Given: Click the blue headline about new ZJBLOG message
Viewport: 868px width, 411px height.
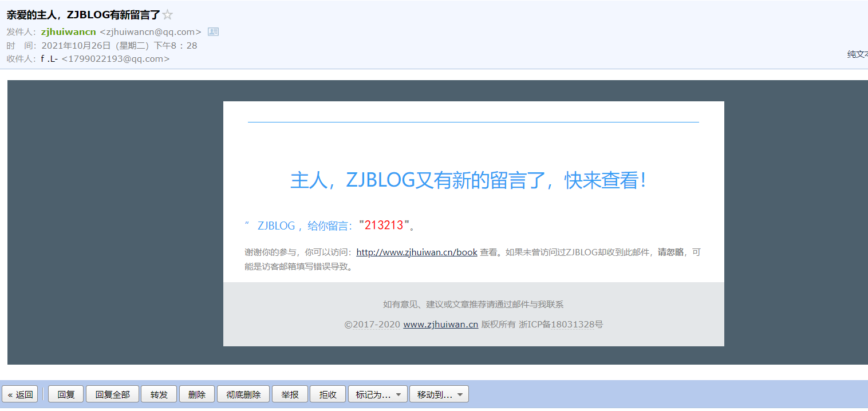Looking at the screenshot, I should 468,180.
